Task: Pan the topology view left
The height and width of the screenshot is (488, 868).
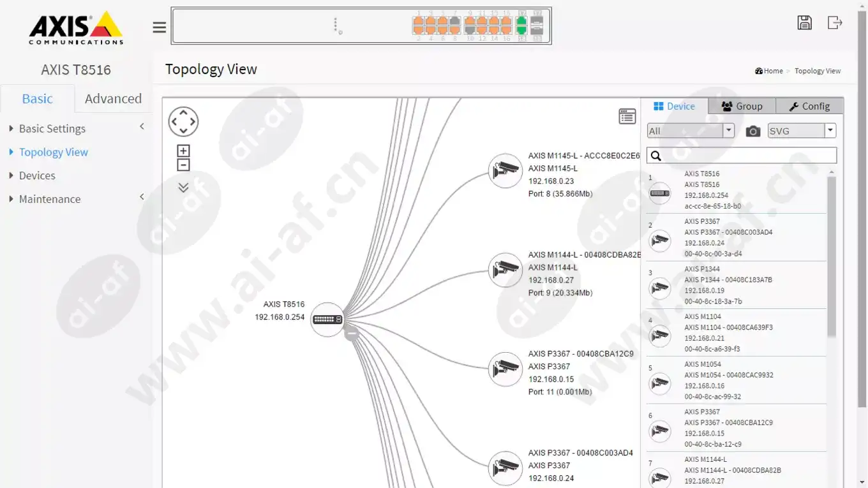Action: [174, 121]
